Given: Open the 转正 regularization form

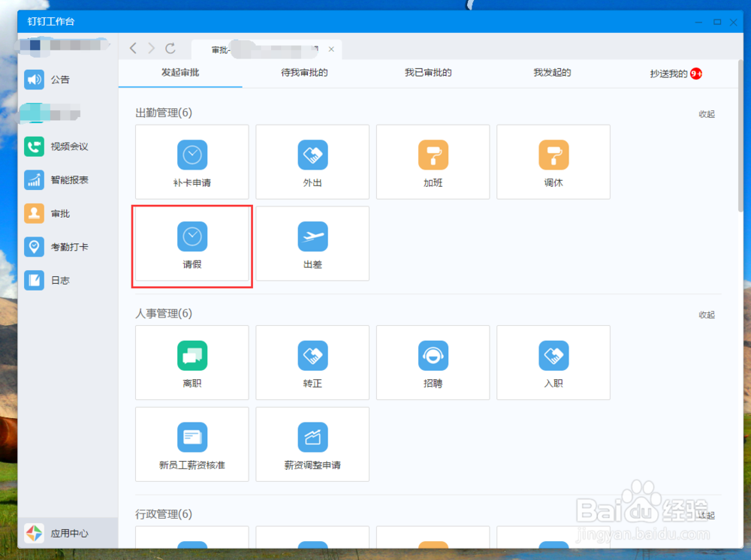Looking at the screenshot, I should click(x=312, y=363).
